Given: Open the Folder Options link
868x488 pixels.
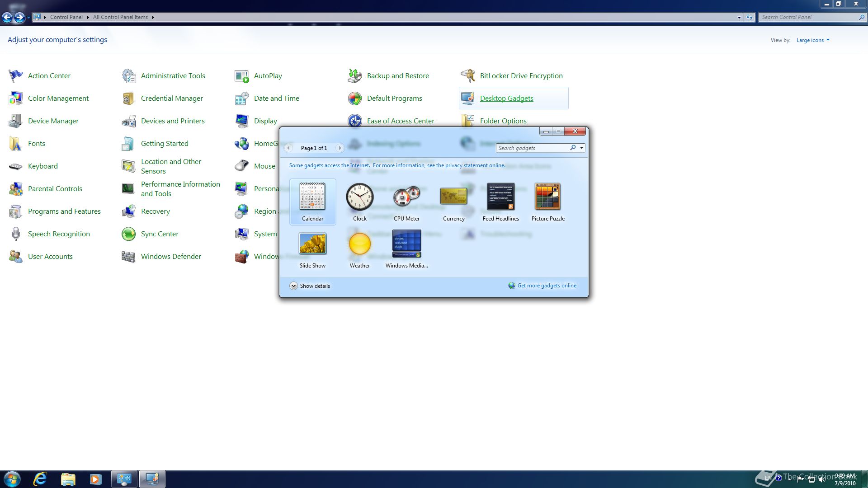Looking at the screenshot, I should (x=503, y=121).
